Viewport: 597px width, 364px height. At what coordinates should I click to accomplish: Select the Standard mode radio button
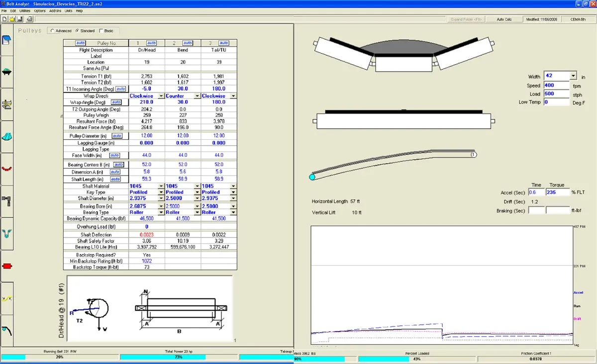78,30
